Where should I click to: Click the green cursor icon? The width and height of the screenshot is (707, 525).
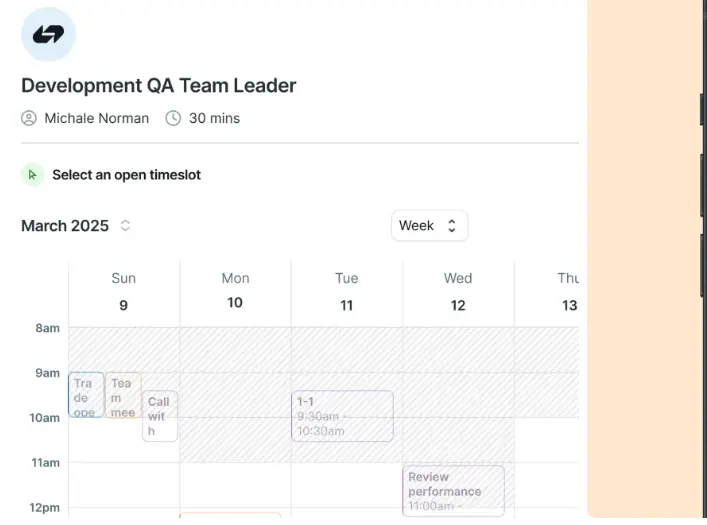32,175
